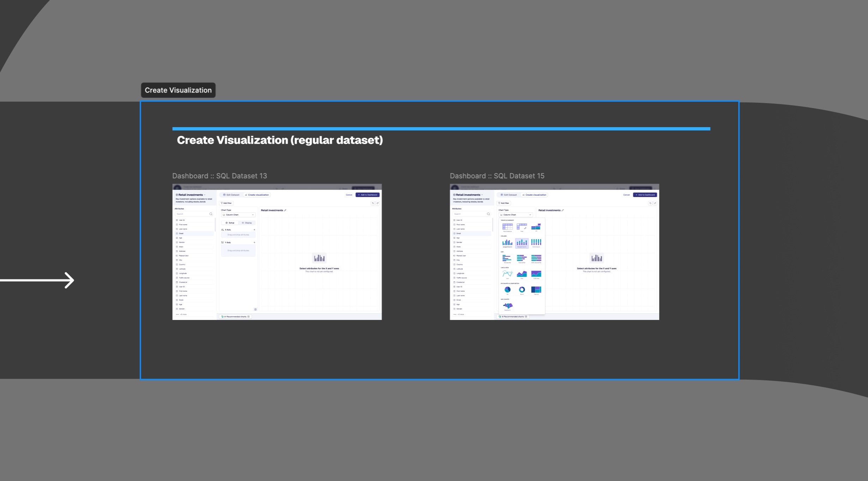The height and width of the screenshot is (481, 868).
Task: Click the chart title pencil icon in Dataset 13 frame
Action: pos(285,210)
